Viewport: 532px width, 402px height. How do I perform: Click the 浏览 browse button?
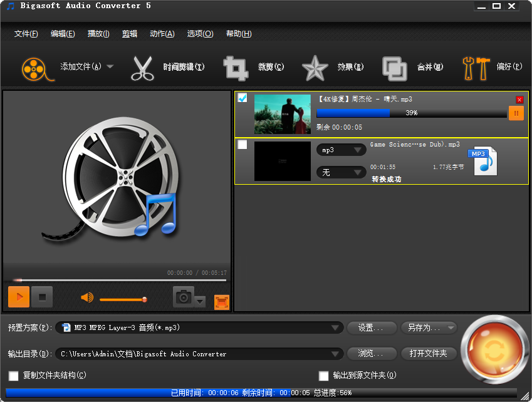pyautogui.click(x=372, y=353)
